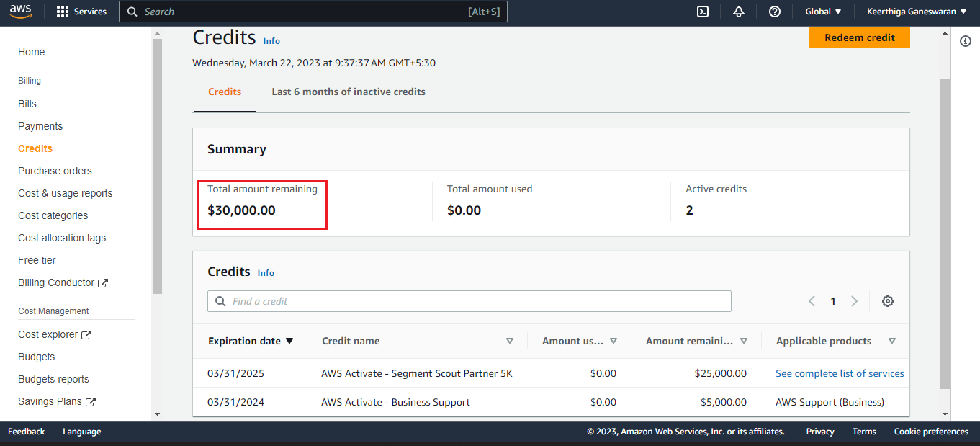Click the Feedback link in footer
Viewport: 980px width, 446px height.
point(26,432)
